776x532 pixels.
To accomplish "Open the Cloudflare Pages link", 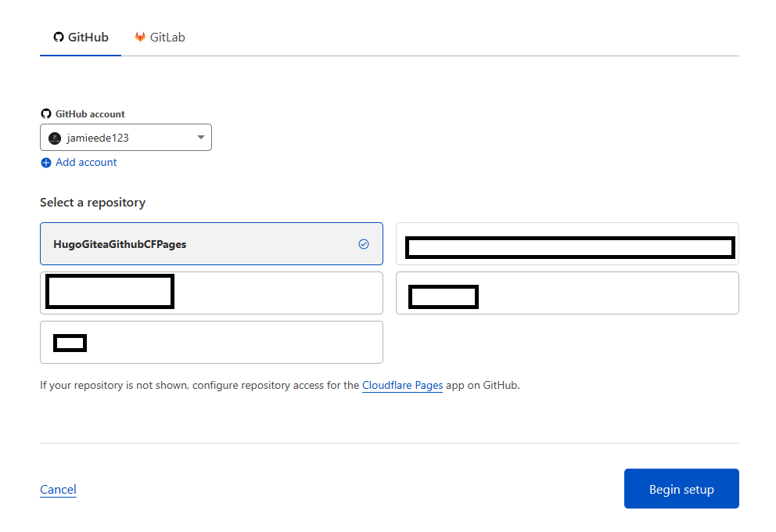I will (402, 385).
